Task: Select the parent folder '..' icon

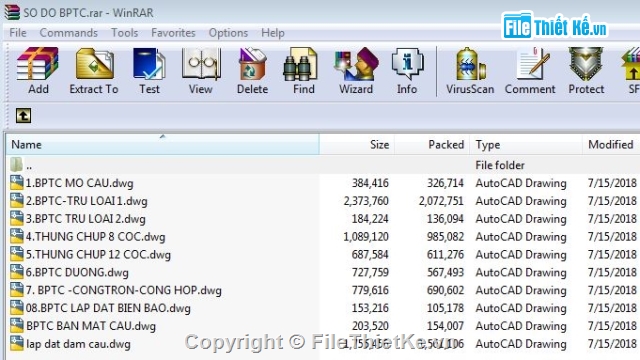Action: pos(16,164)
